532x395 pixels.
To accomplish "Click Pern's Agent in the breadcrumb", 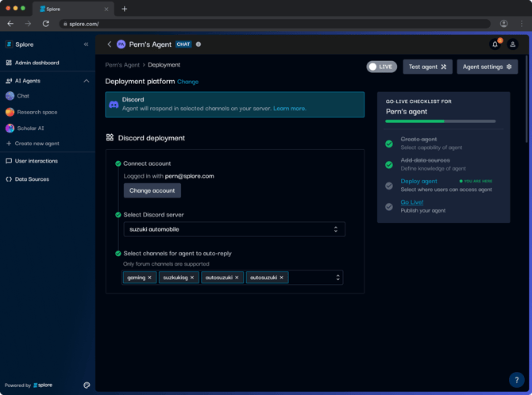I will [x=122, y=65].
